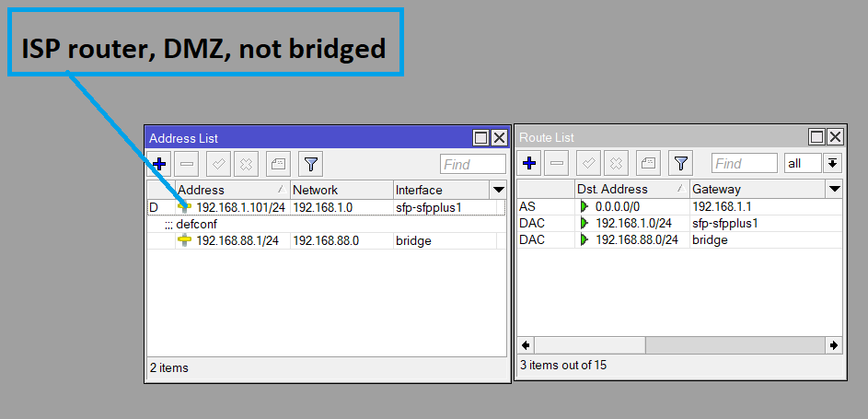Click sfp-sfpplus1 in Address List interface column

coord(428,207)
